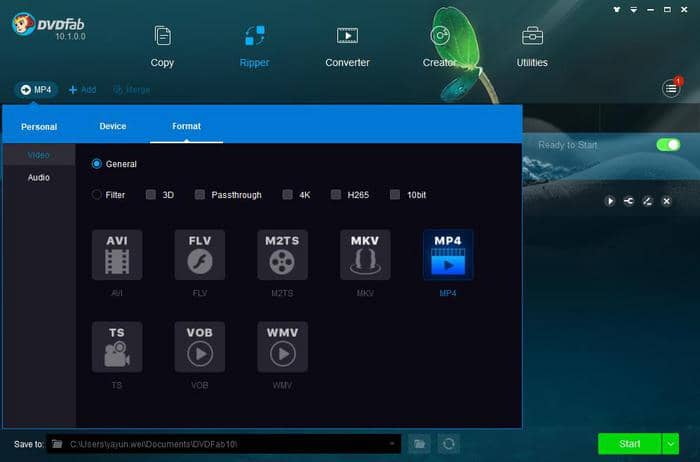Open advanced settings wrench icon

(629, 201)
